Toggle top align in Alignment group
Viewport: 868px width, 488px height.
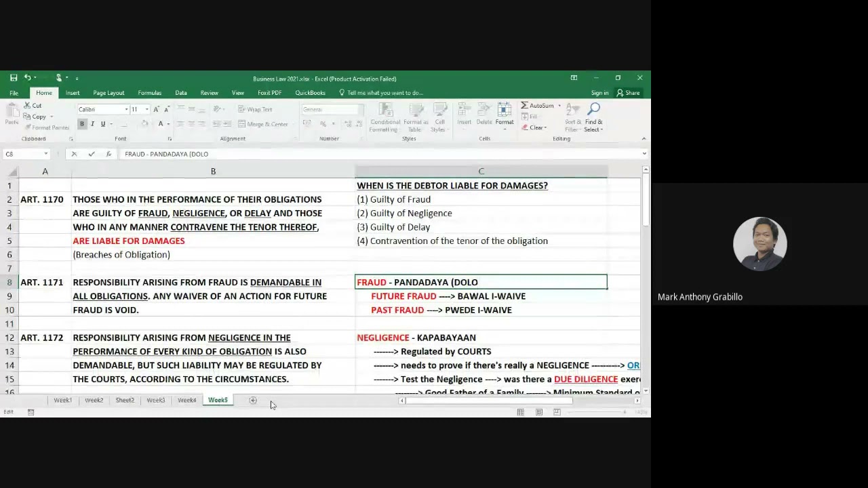180,109
